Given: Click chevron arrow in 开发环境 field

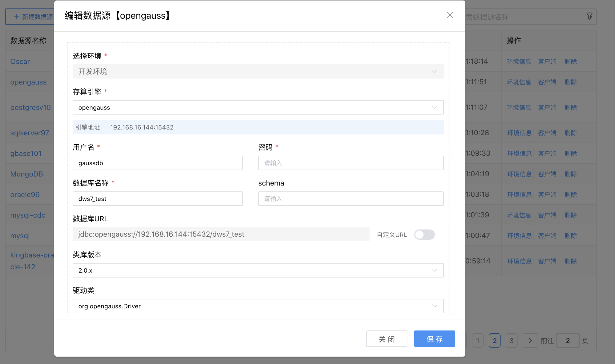Looking at the screenshot, I should [435, 71].
